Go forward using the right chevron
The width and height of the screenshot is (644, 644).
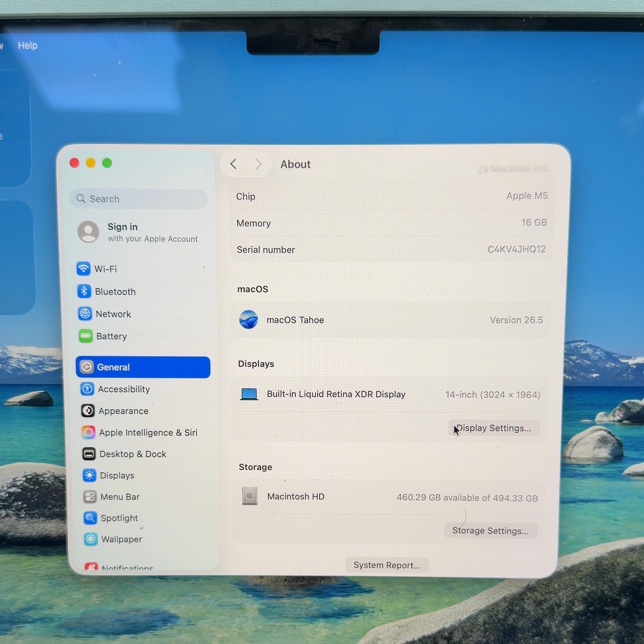click(x=258, y=164)
